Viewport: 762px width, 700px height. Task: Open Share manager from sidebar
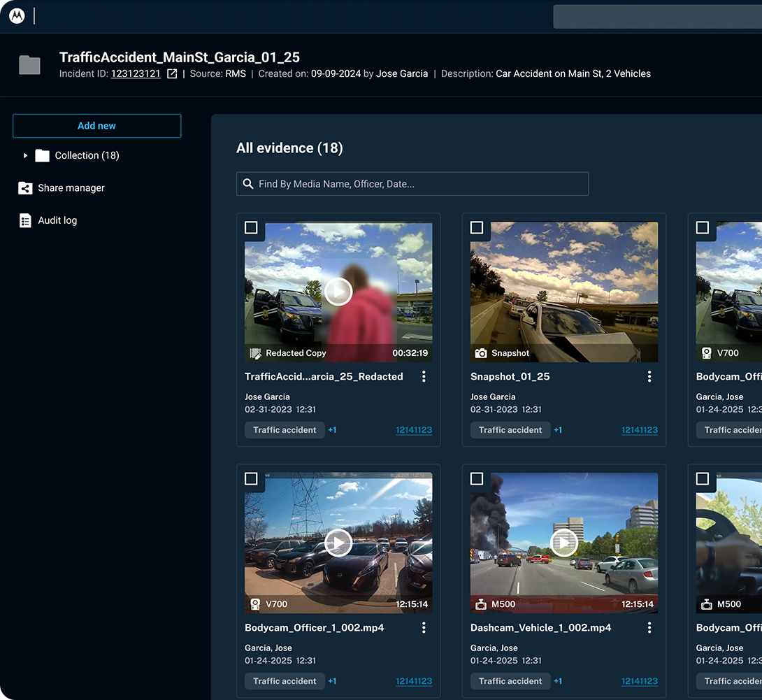pyautogui.click(x=71, y=188)
